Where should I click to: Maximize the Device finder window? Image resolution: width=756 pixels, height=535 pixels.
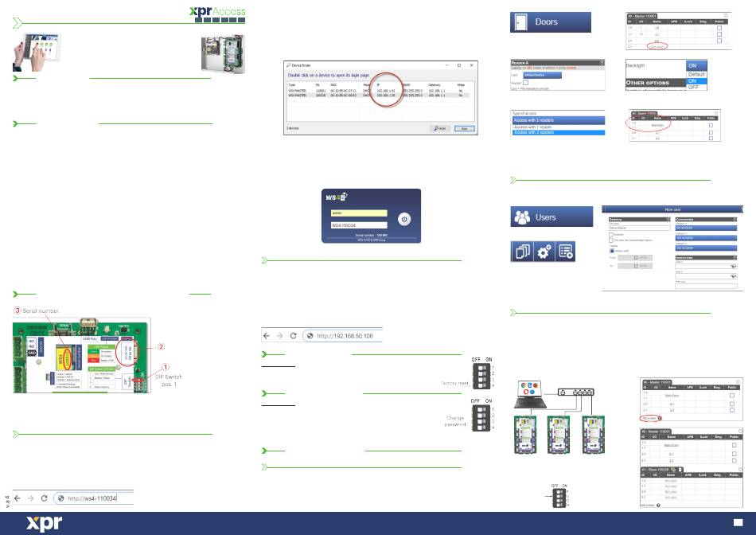coord(459,65)
